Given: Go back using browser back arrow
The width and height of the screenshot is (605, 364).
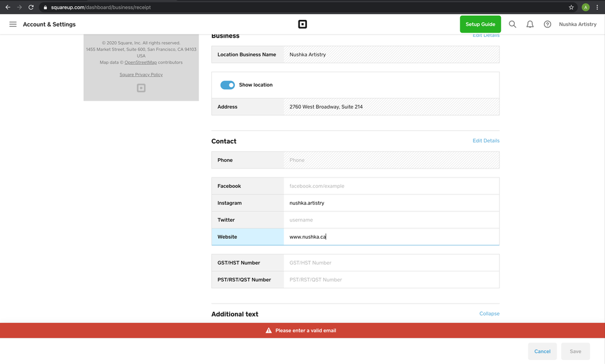Looking at the screenshot, I should click(8, 7).
